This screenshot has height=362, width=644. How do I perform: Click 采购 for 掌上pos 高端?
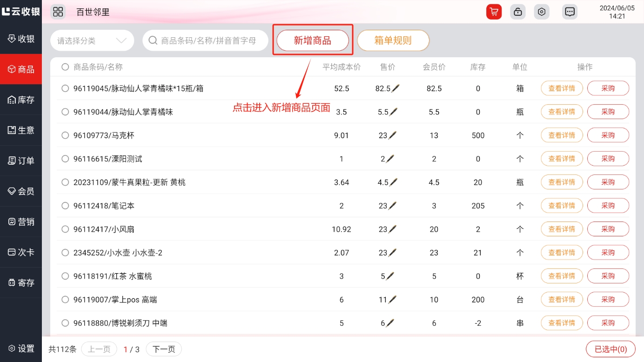pyautogui.click(x=608, y=300)
